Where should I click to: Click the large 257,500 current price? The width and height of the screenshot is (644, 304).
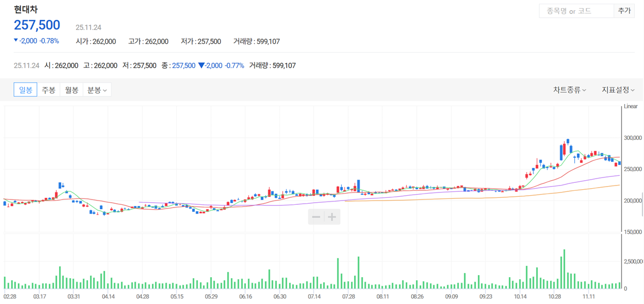coord(37,25)
